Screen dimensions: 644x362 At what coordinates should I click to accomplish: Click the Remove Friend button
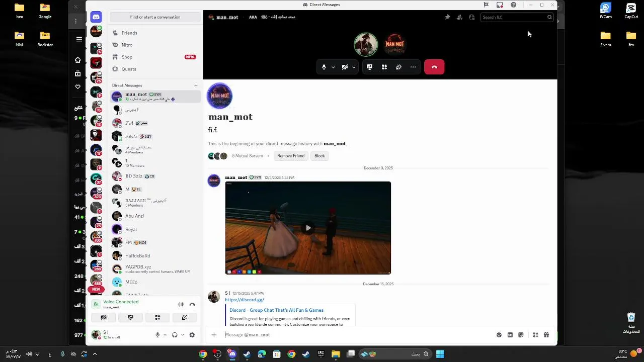(291, 156)
